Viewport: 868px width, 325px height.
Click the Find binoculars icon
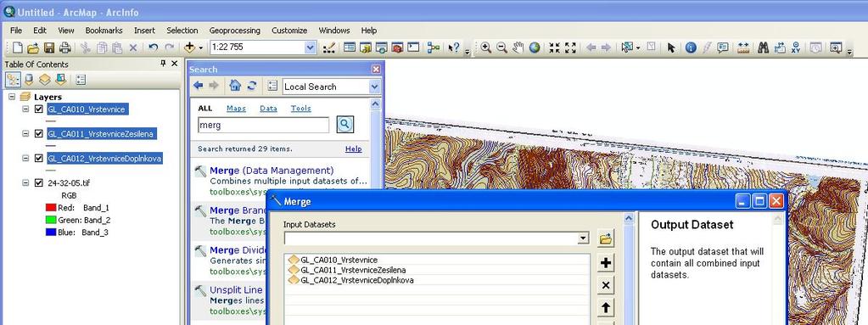click(764, 48)
